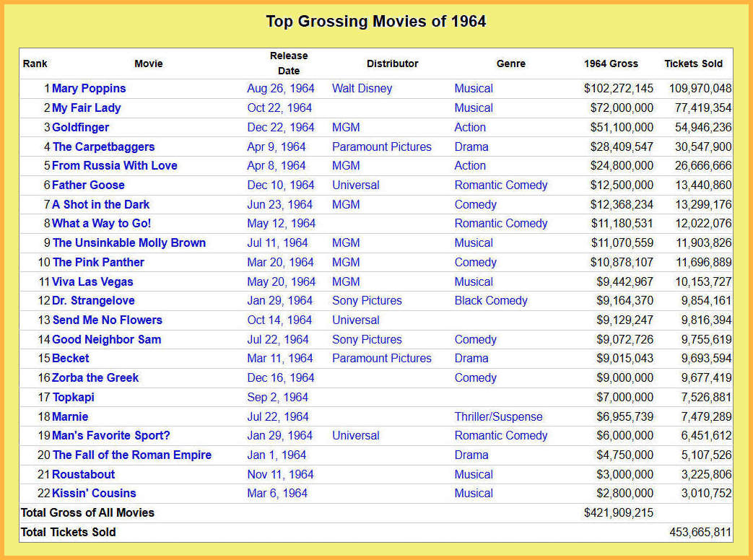The width and height of the screenshot is (753, 560).
Task: Click The Pink Panther movie link
Action: (x=98, y=263)
